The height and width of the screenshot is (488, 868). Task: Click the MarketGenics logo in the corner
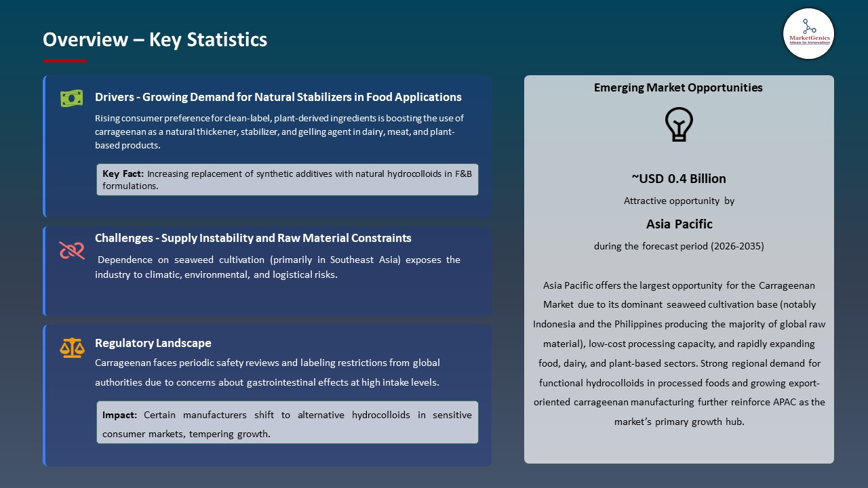click(x=808, y=33)
